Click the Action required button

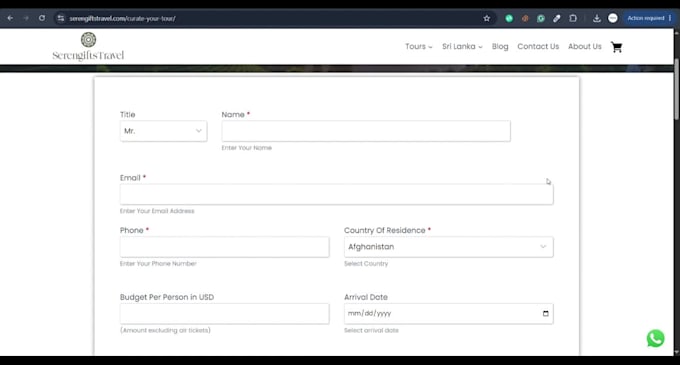pyautogui.click(x=649, y=18)
